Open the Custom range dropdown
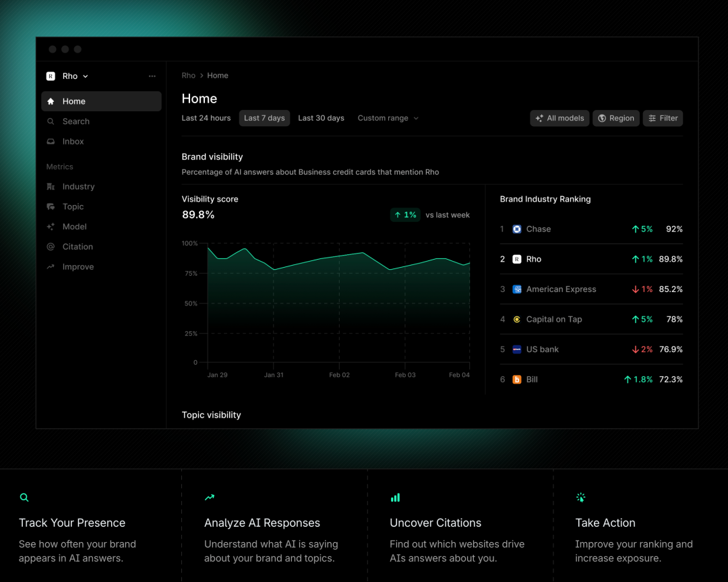Viewport: 728px width, 582px height. click(388, 118)
